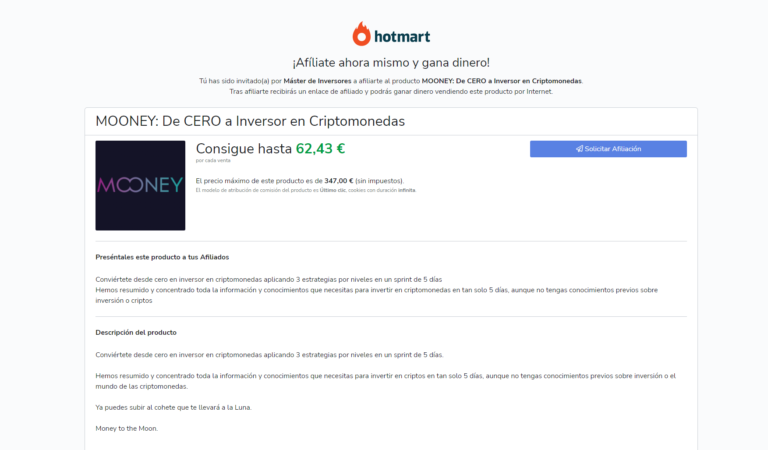The width and height of the screenshot is (768, 450).
Task: Click the Descripción del producto heading
Action: (136, 332)
